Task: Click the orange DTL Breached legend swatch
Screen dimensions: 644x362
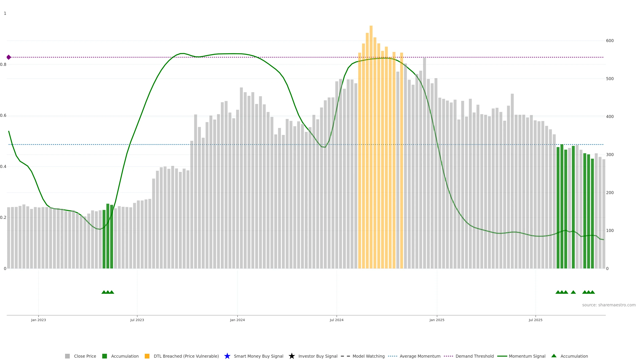Action: [x=147, y=356]
